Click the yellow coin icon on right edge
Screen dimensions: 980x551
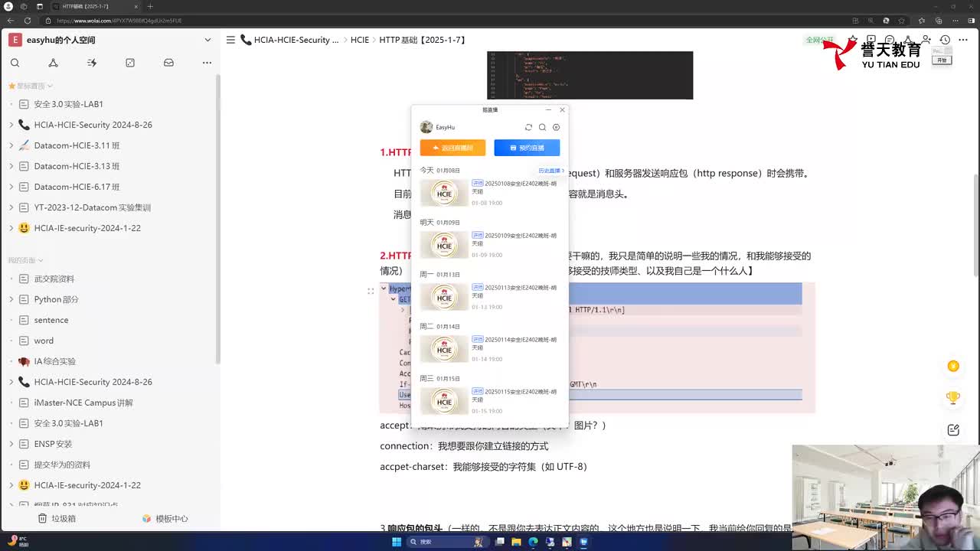[953, 367]
